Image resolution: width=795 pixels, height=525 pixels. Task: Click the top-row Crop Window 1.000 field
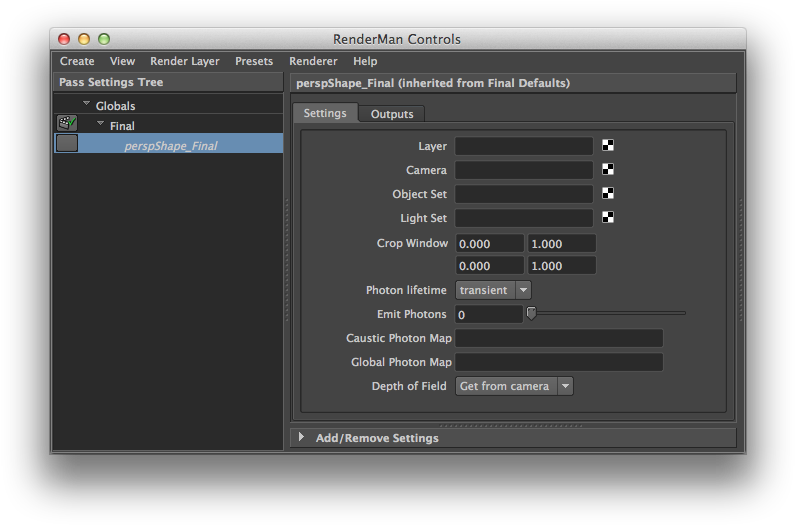tap(562, 243)
